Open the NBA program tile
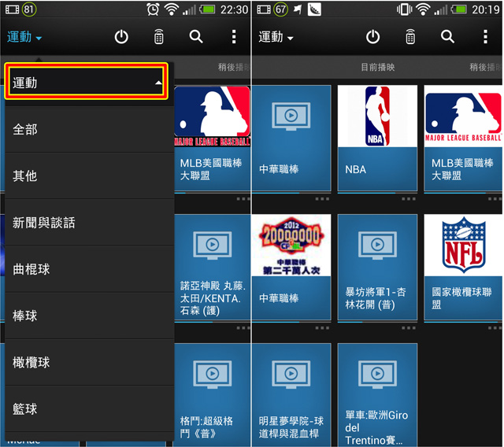 click(377, 138)
